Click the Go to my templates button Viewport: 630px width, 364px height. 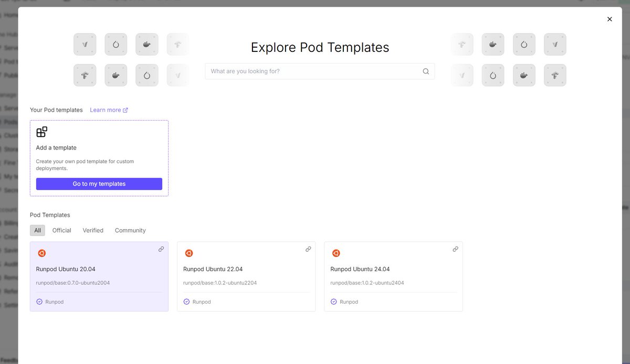tap(99, 184)
